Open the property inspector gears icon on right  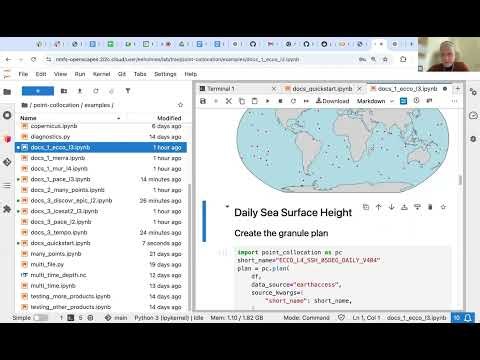pyautogui.click(x=473, y=92)
